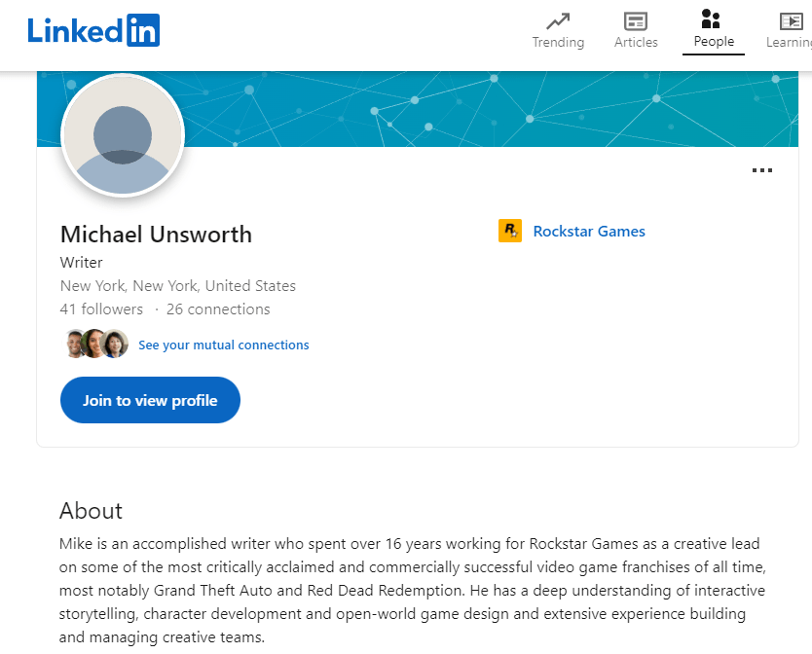This screenshot has height=654, width=812.
Task: Click the Join to view profile button
Action: click(150, 400)
